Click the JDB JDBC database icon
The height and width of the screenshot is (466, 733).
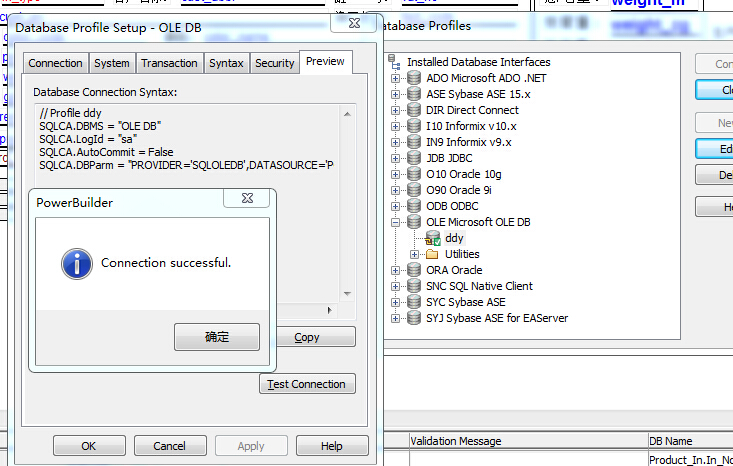414,158
